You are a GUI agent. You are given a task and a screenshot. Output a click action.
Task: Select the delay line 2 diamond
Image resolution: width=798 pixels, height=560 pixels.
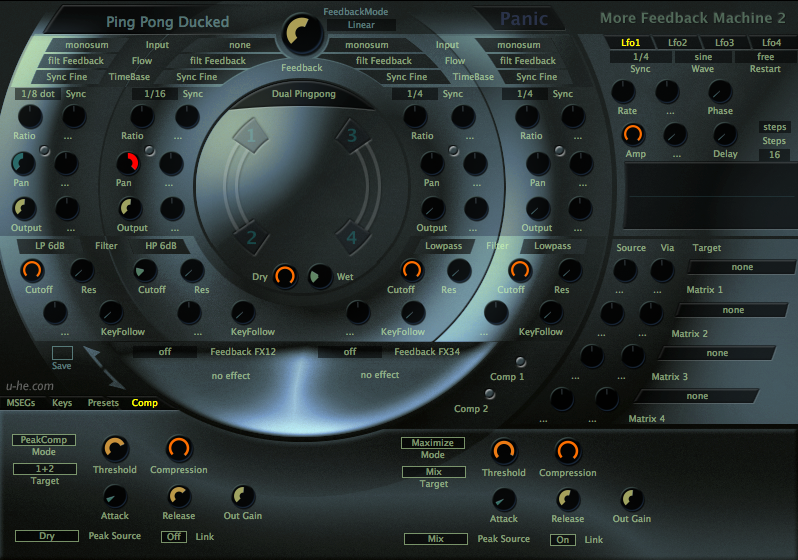click(251, 238)
